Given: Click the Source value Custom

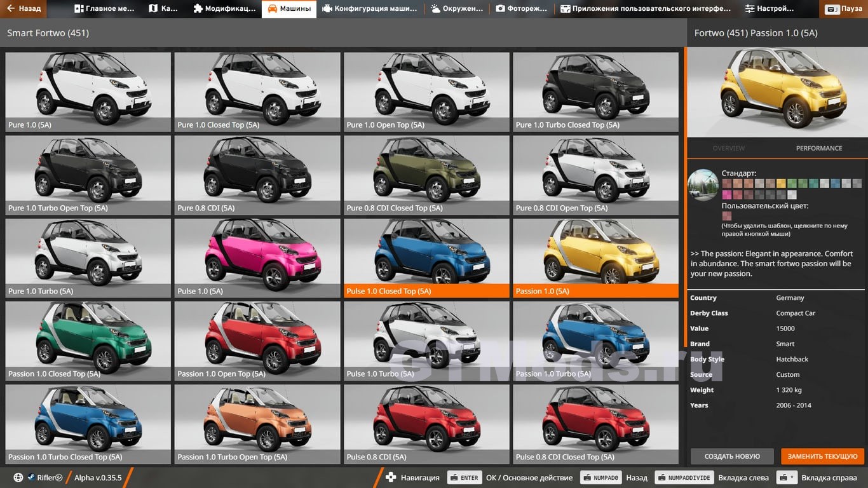Looking at the screenshot, I should click(788, 375).
